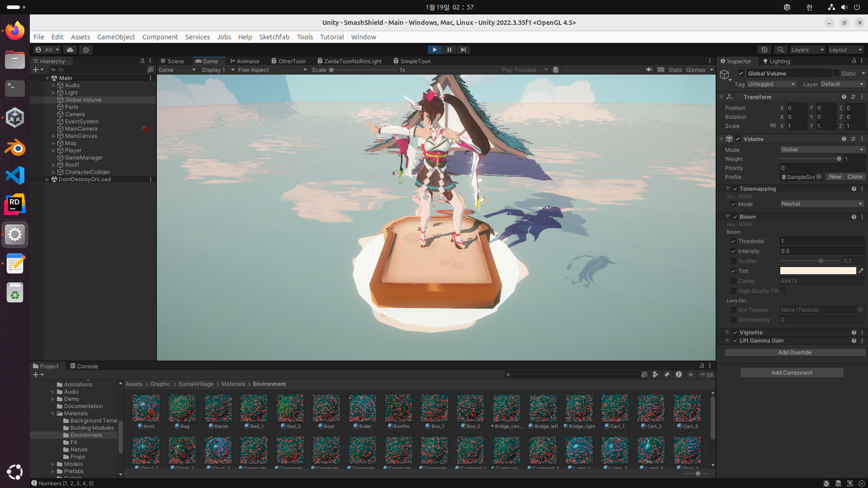The width and height of the screenshot is (868, 488).
Task: Click the New profile button
Action: click(x=835, y=177)
